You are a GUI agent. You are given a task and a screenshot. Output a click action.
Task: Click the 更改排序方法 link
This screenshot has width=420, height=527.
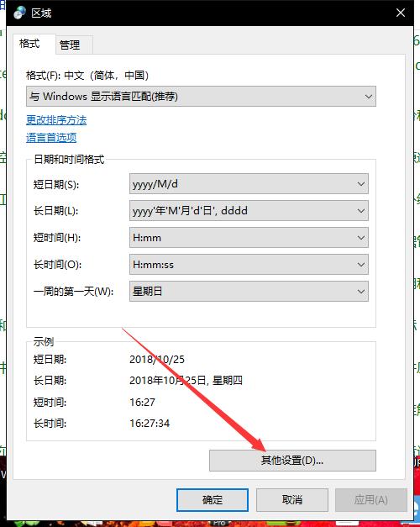[x=56, y=120]
